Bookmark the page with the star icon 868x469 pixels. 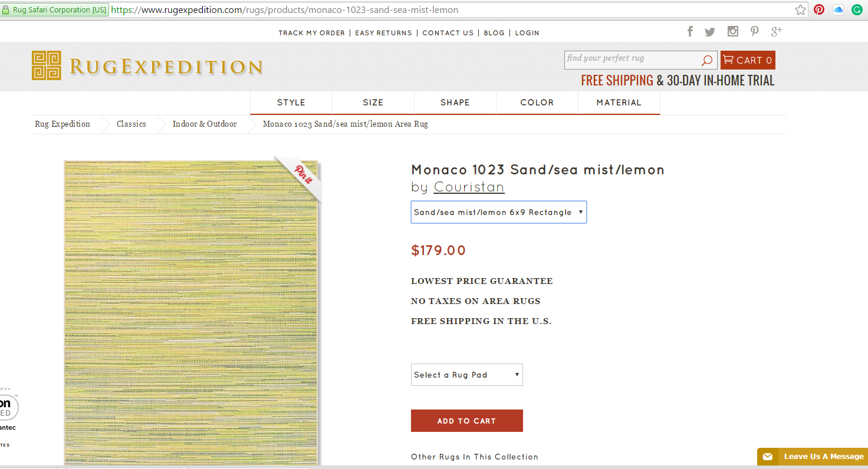pyautogui.click(x=800, y=9)
